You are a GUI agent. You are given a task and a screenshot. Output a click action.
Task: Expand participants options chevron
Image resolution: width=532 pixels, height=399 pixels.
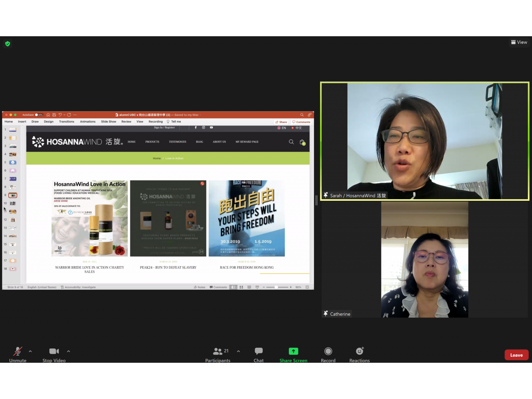238,351
